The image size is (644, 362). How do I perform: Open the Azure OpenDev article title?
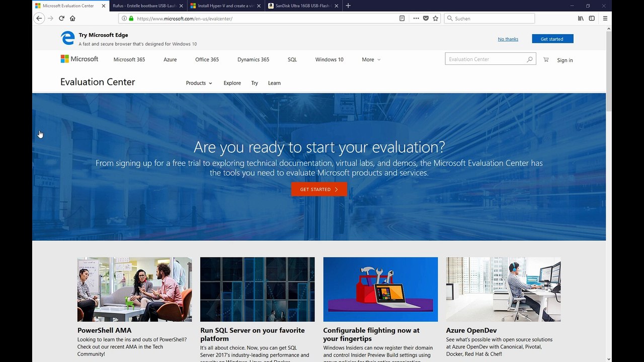(x=471, y=330)
